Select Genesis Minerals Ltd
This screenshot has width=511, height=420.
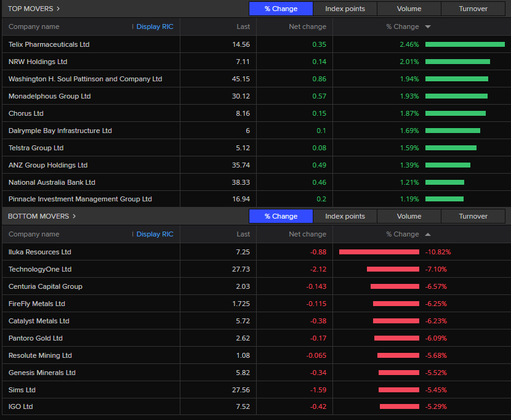click(x=42, y=373)
